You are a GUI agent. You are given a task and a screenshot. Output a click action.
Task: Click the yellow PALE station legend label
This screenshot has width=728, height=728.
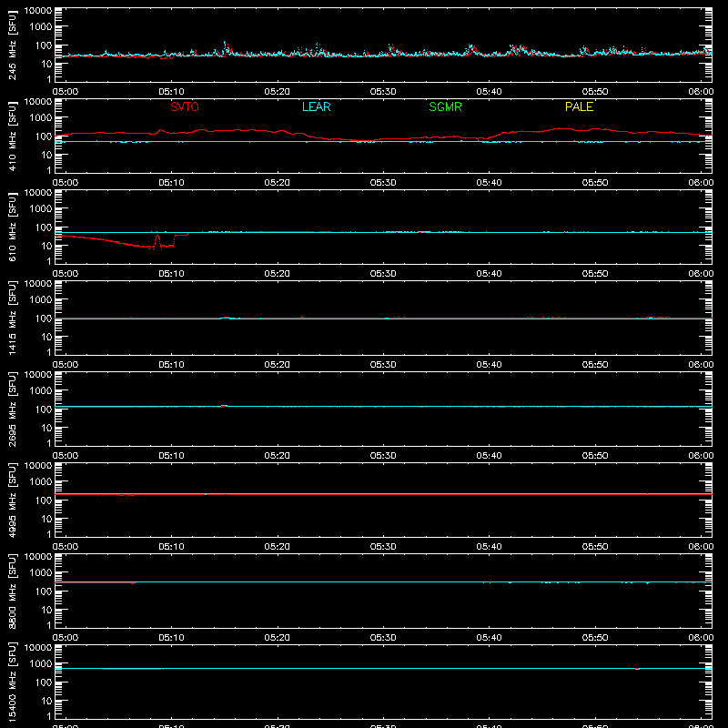tap(579, 106)
